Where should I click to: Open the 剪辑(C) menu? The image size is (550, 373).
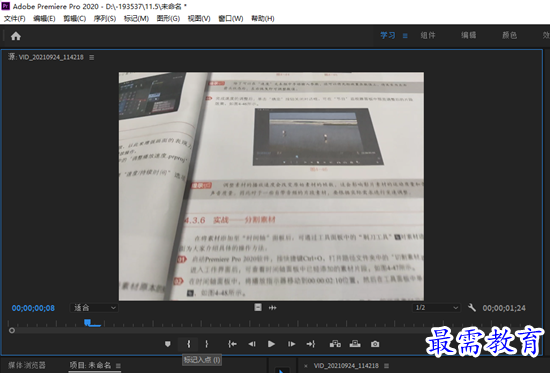click(x=74, y=19)
